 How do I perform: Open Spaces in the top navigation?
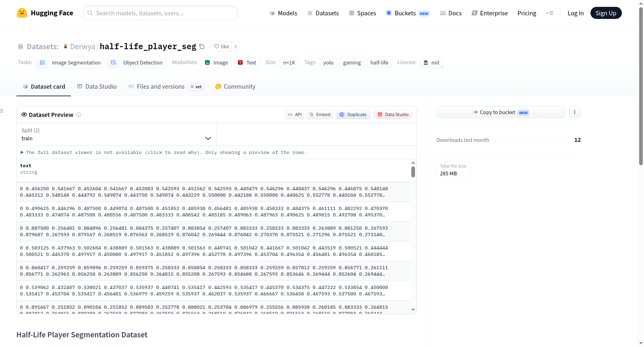[x=363, y=13]
